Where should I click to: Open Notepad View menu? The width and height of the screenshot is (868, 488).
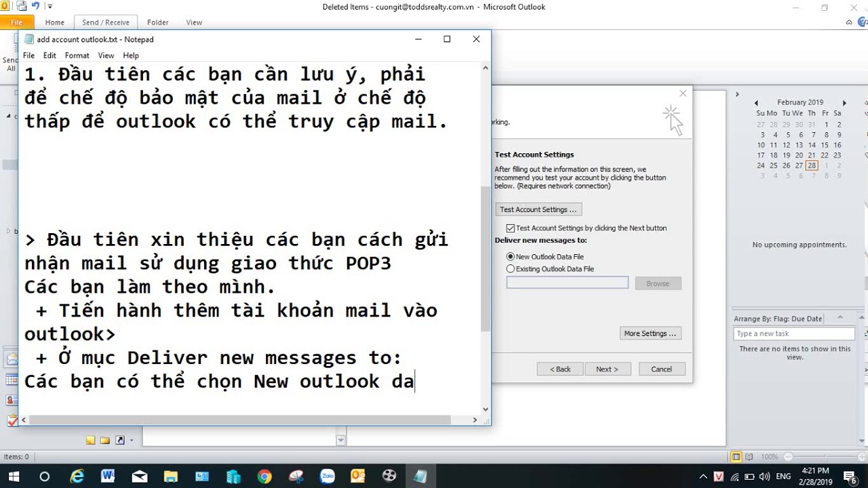pyautogui.click(x=106, y=56)
